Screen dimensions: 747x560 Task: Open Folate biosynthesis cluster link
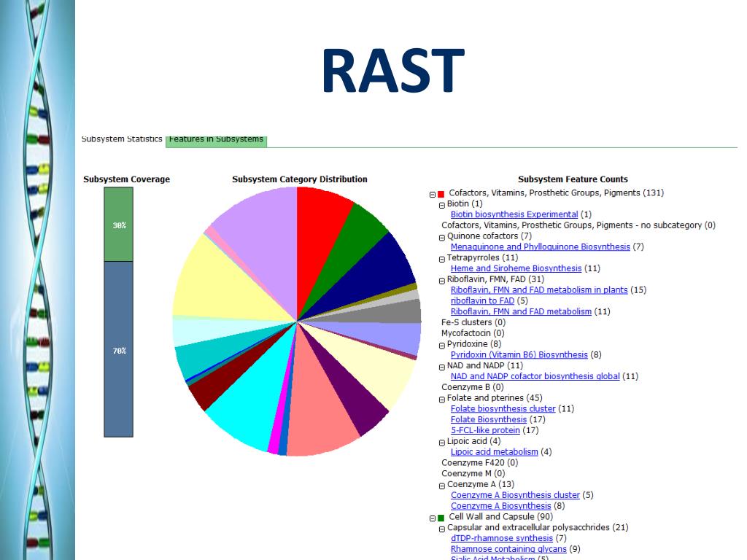pyautogui.click(x=503, y=408)
